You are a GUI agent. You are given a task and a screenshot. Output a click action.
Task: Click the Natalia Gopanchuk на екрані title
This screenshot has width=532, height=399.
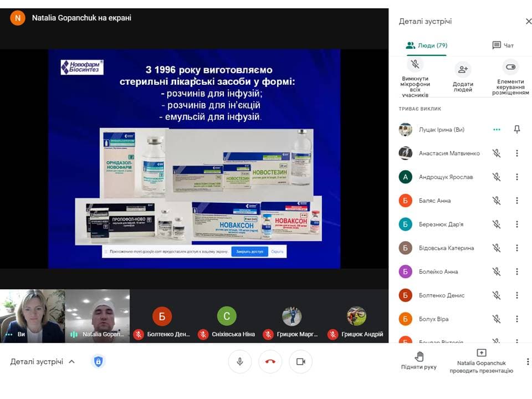tap(81, 18)
